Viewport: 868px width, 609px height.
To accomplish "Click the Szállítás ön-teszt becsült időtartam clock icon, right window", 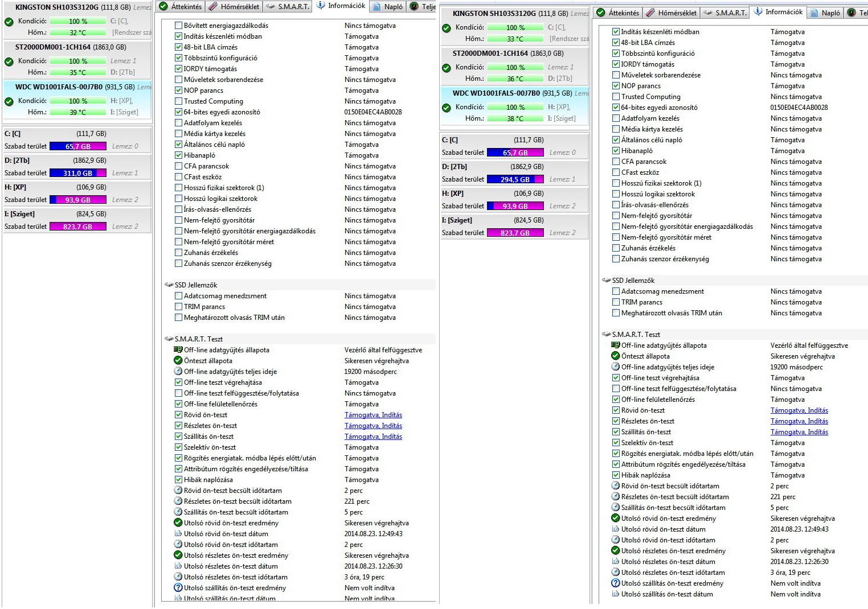I will (616, 507).
